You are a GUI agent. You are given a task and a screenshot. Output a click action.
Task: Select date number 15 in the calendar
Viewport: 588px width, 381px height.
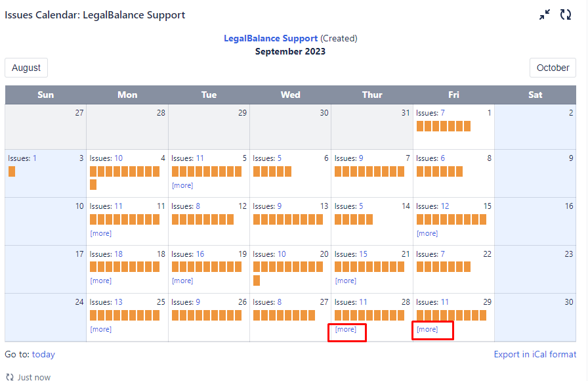point(487,206)
